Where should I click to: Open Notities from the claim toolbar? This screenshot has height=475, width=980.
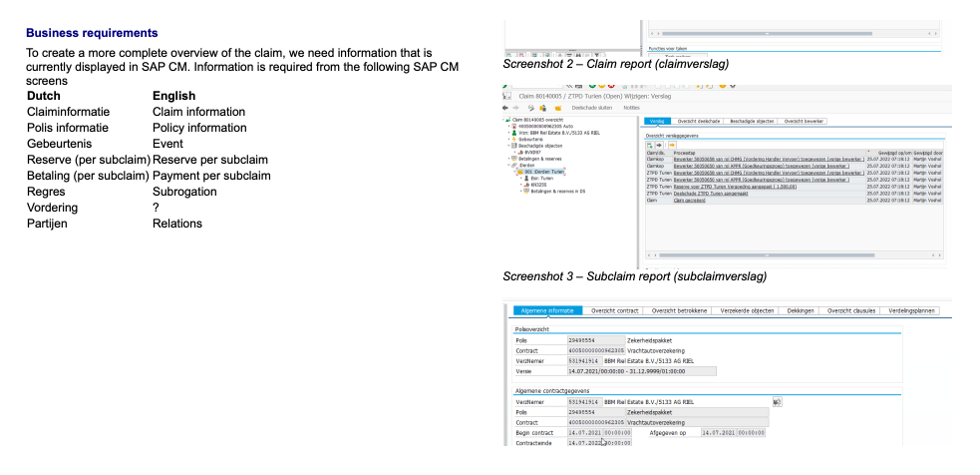coord(632,107)
